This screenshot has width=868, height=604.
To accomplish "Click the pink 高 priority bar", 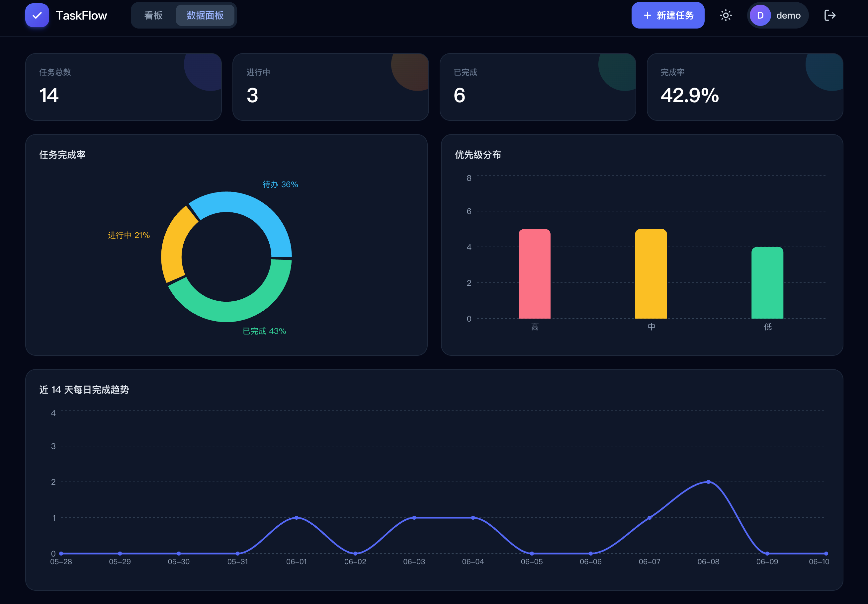I will pyautogui.click(x=534, y=274).
